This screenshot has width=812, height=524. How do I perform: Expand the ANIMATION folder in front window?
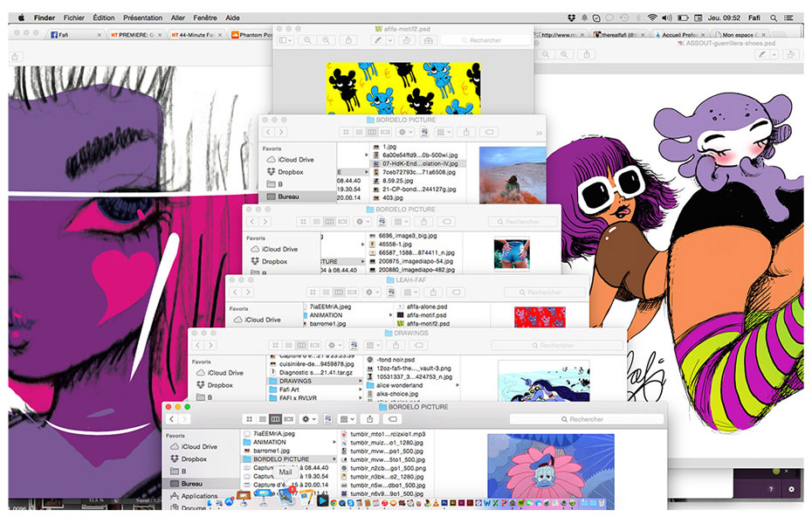334,442
